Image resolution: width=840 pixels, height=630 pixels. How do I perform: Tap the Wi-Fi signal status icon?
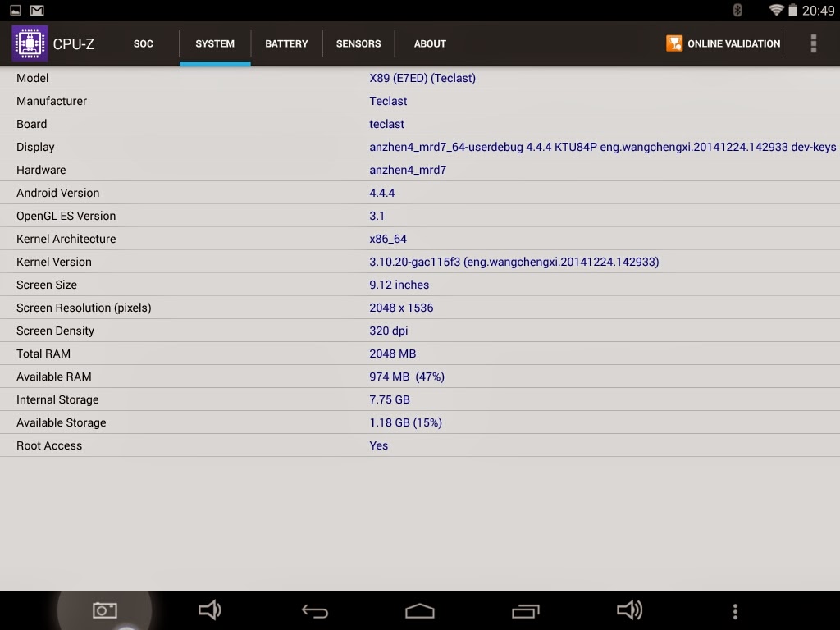pyautogui.click(x=776, y=10)
